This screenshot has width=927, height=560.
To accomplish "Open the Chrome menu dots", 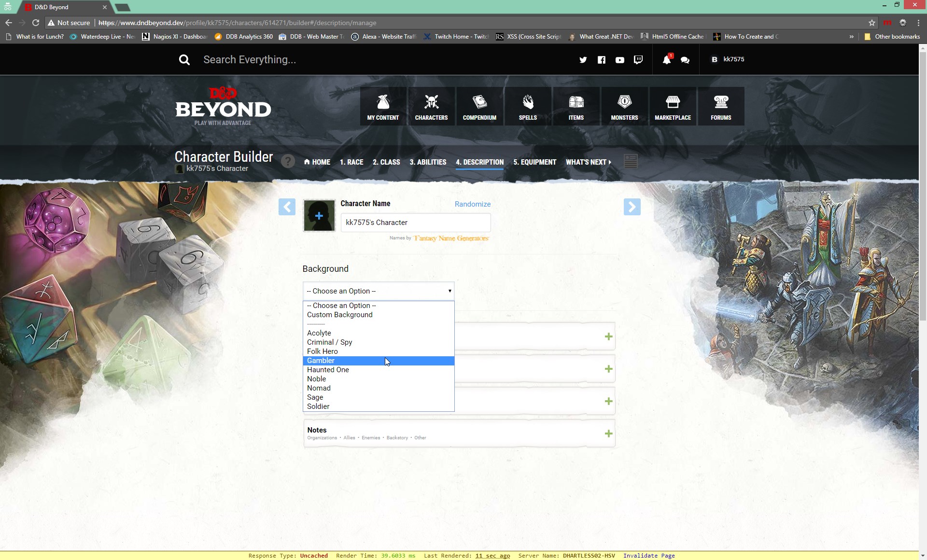I will [x=918, y=23].
